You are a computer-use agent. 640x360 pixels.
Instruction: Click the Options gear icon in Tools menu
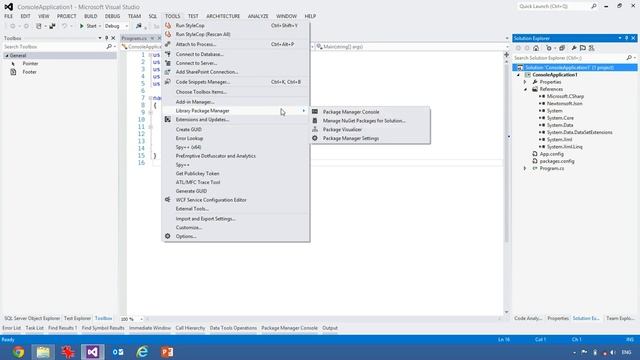pos(168,236)
